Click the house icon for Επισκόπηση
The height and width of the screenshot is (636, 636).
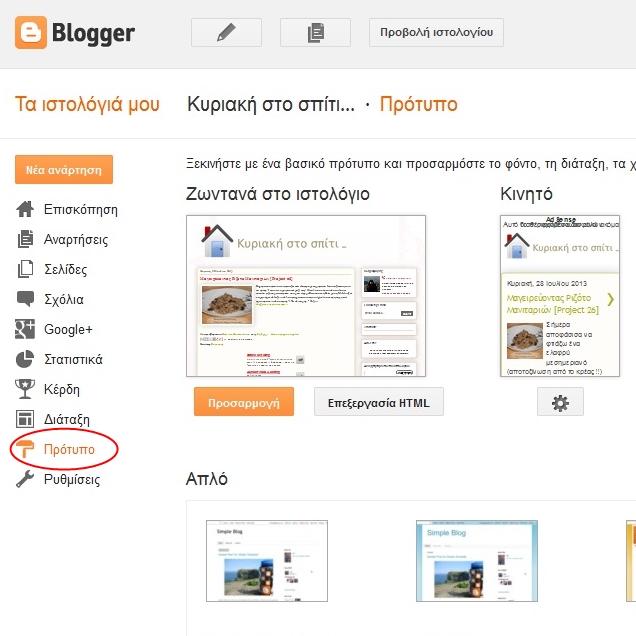click(25, 209)
